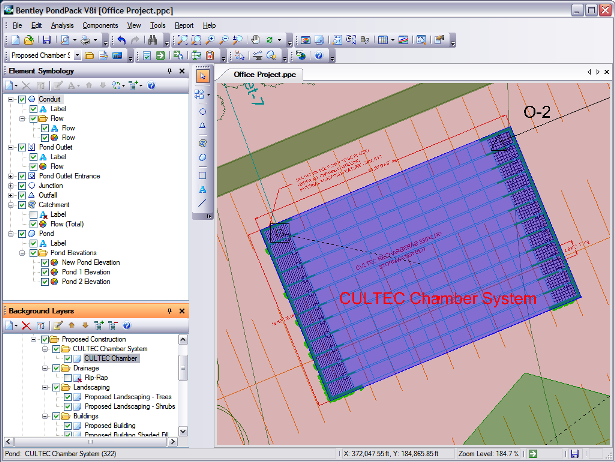Click the Print printer icon
The image size is (615, 462).
pos(85,40)
